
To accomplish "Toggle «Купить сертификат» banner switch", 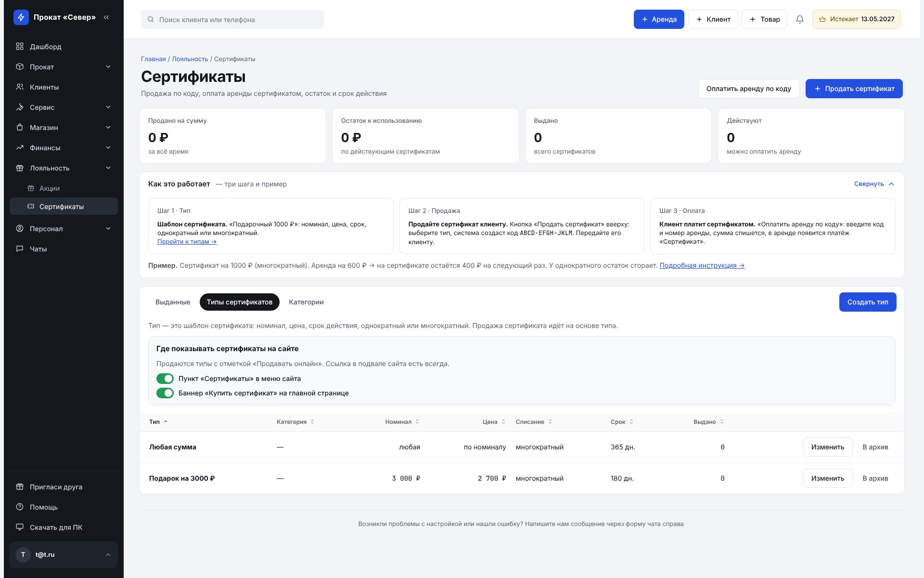I will click(165, 393).
